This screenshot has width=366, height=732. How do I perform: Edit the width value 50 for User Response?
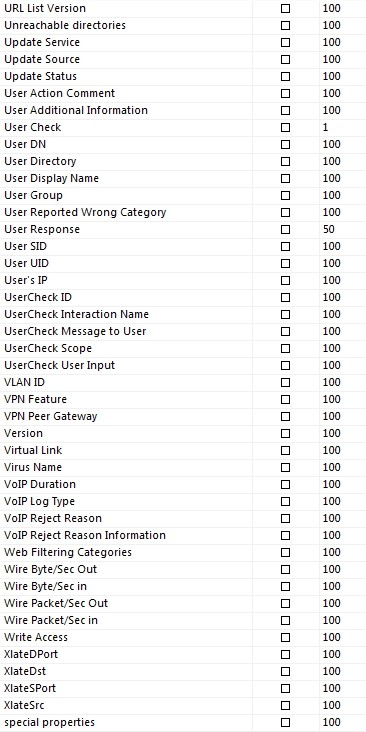[329, 229]
